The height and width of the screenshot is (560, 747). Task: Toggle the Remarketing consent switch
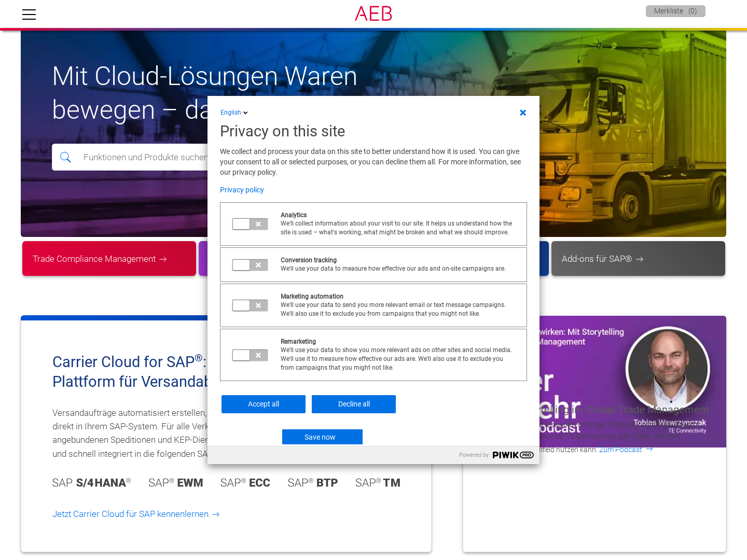pyautogui.click(x=250, y=355)
